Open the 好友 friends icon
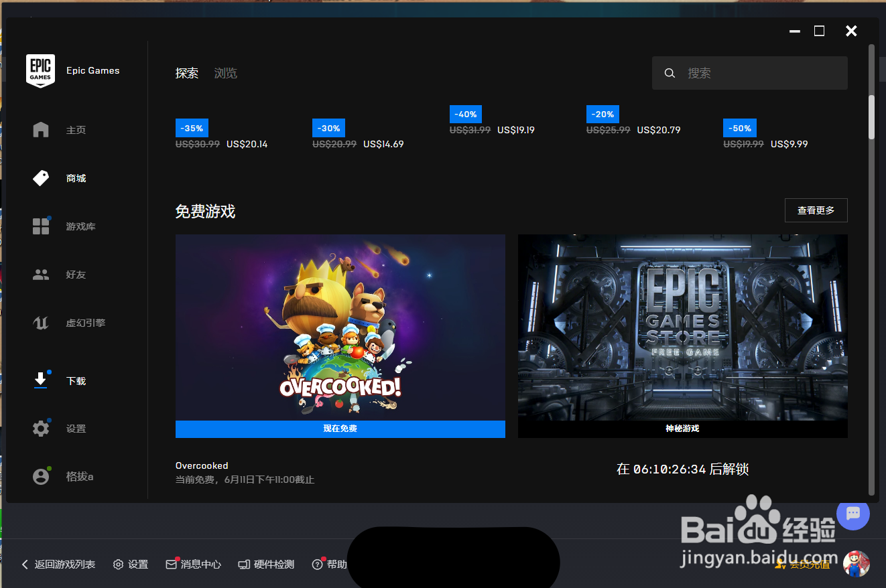 tap(41, 275)
